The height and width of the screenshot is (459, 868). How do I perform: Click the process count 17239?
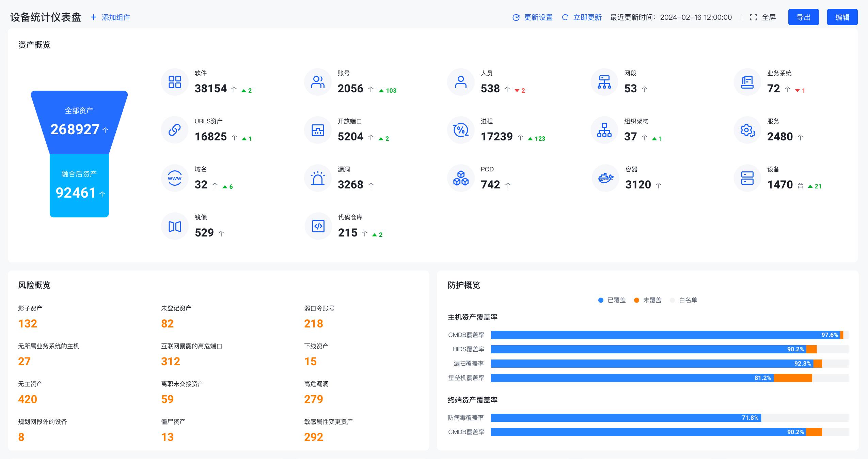[x=496, y=137]
